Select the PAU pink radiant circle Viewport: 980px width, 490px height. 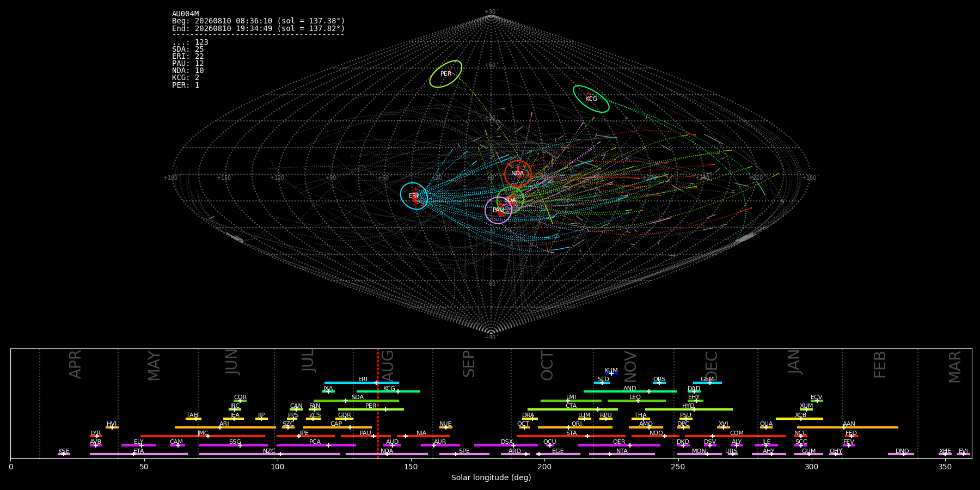click(x=498, y=210)
